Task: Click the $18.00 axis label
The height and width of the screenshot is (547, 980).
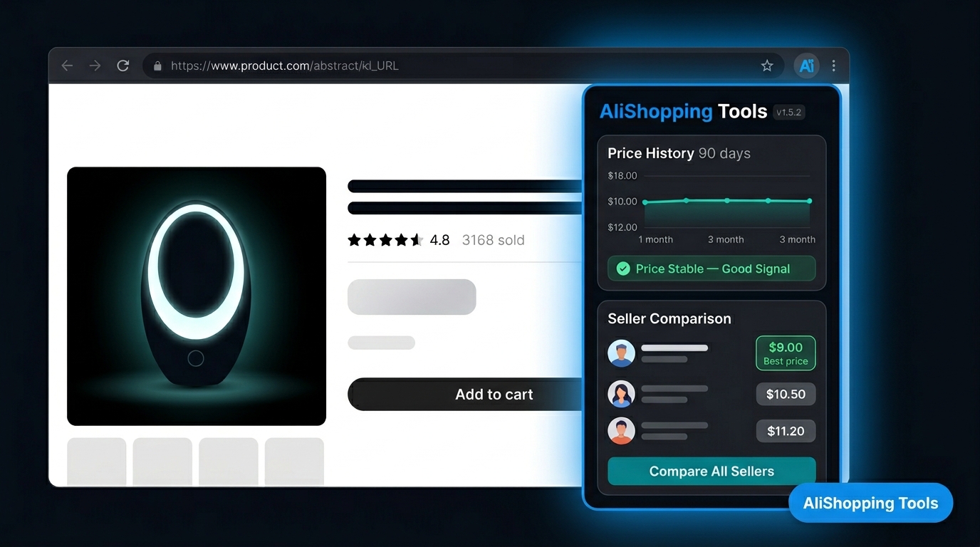Action: (622, 175)
